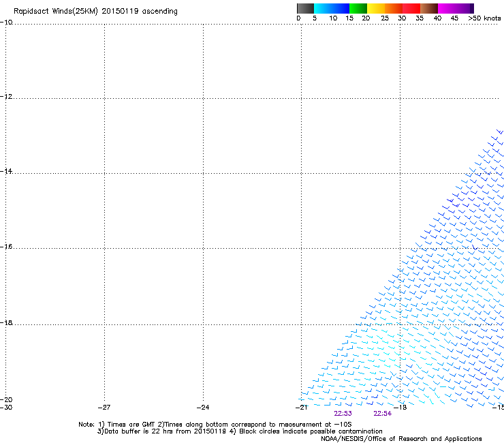
Task: Click the -18 latitude axis label
Action: click(6, 322)
